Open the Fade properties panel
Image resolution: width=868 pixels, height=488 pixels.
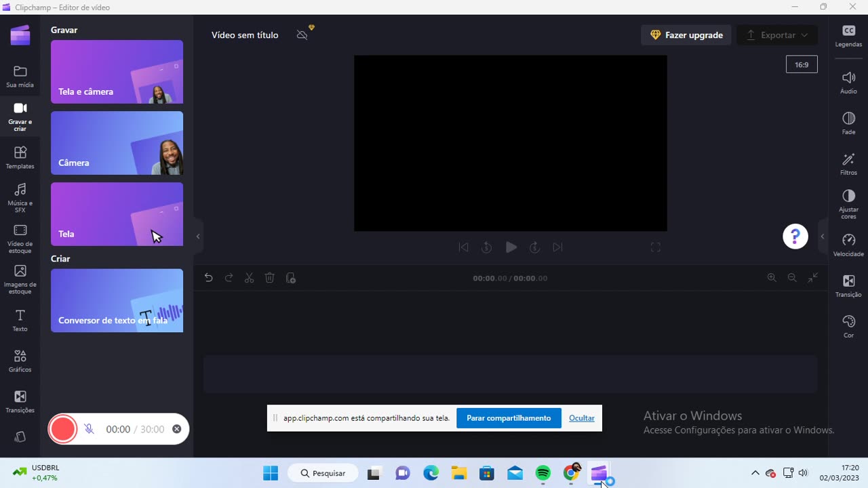click(848, 123)
